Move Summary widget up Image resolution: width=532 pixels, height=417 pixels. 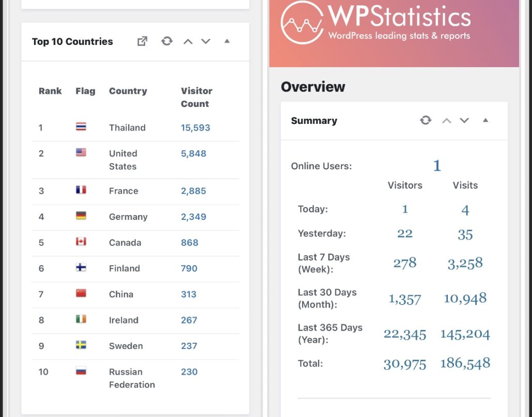pos(447,120)
